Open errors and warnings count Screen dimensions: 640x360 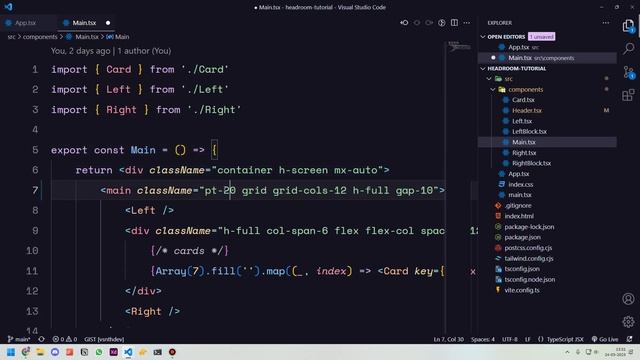click(x=64, y=339)
